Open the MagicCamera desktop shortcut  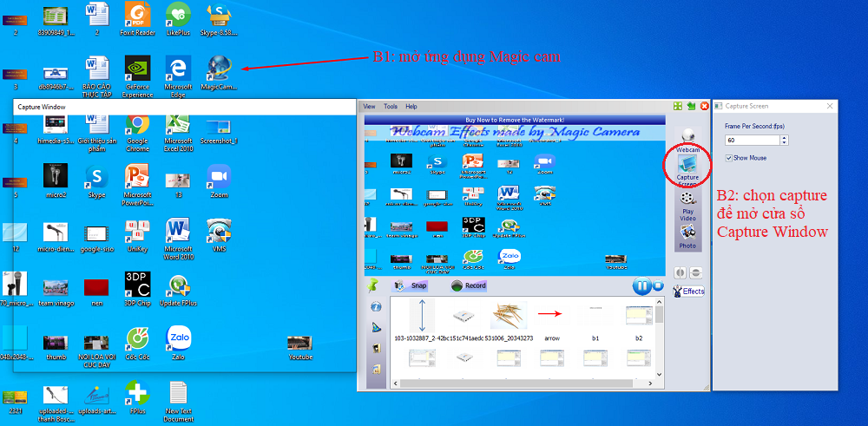219,72
